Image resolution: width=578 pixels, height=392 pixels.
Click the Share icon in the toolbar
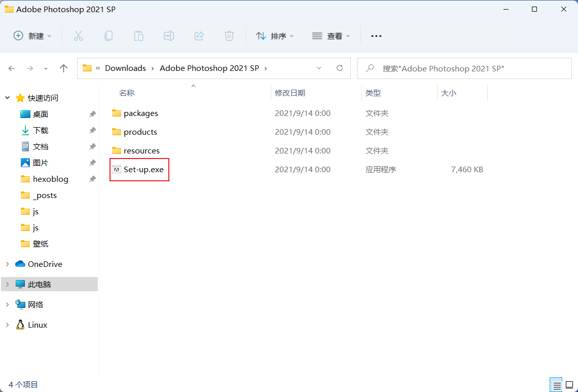click(x=199, y=35)
